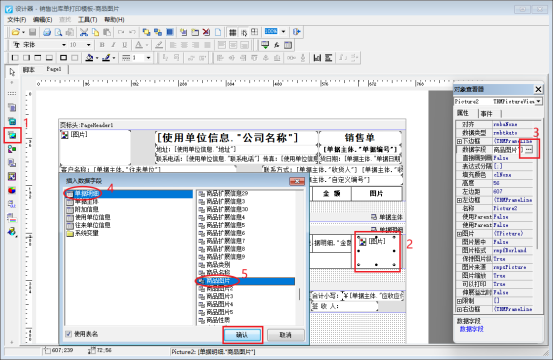Open the zoom percentage dropdown arrow

(x=283, y=32)
